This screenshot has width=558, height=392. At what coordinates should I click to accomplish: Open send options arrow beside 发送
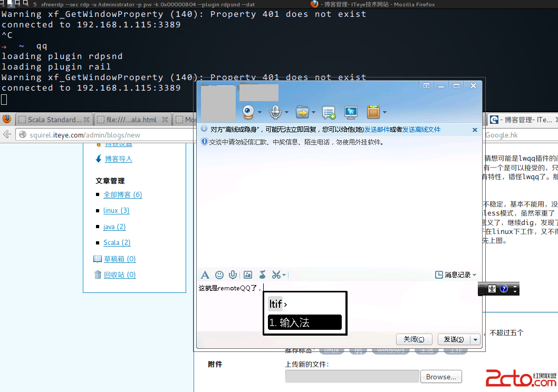click(475, 339)
